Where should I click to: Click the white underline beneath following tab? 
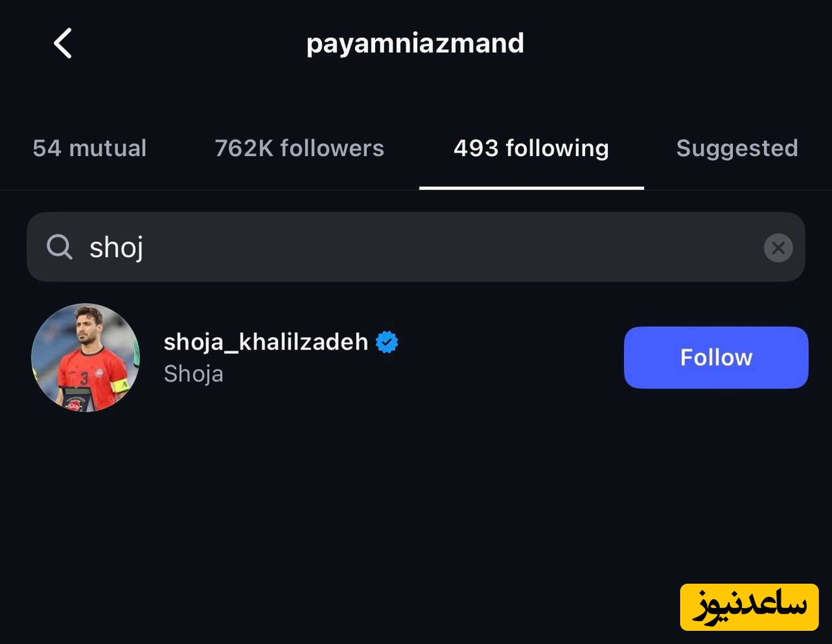coord(531,187)
